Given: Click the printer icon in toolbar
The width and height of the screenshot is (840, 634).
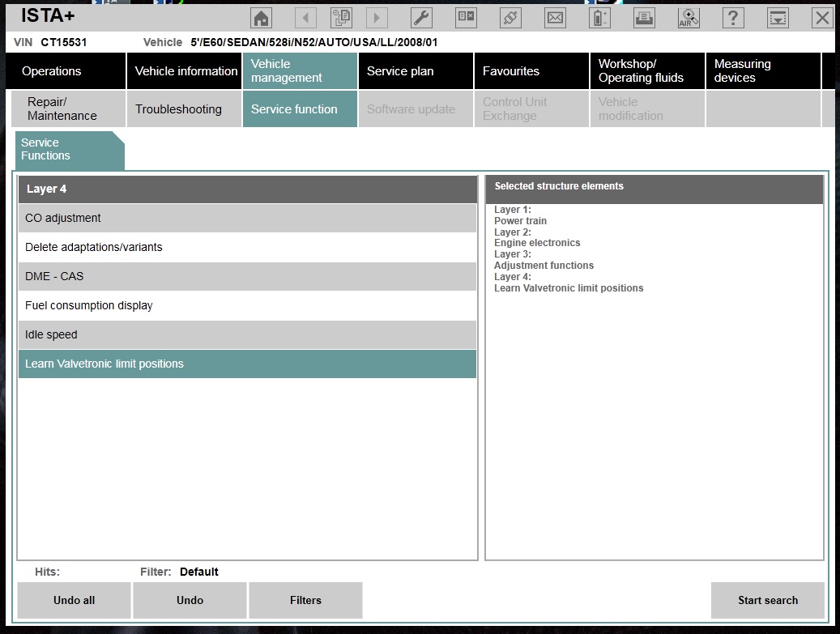Looking at the screenshot, I should (x=644, y=18).
